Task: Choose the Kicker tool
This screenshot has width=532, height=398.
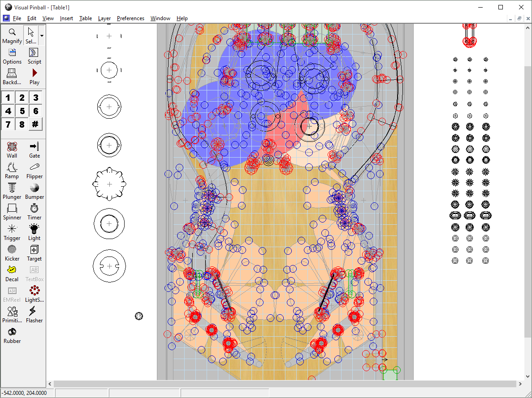Action: tap(12, 253)
